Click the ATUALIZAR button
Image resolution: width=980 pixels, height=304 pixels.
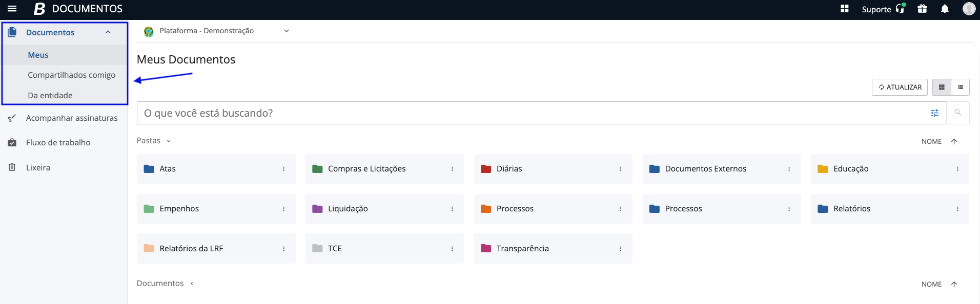pyautogui.click(x=900, y=88)
